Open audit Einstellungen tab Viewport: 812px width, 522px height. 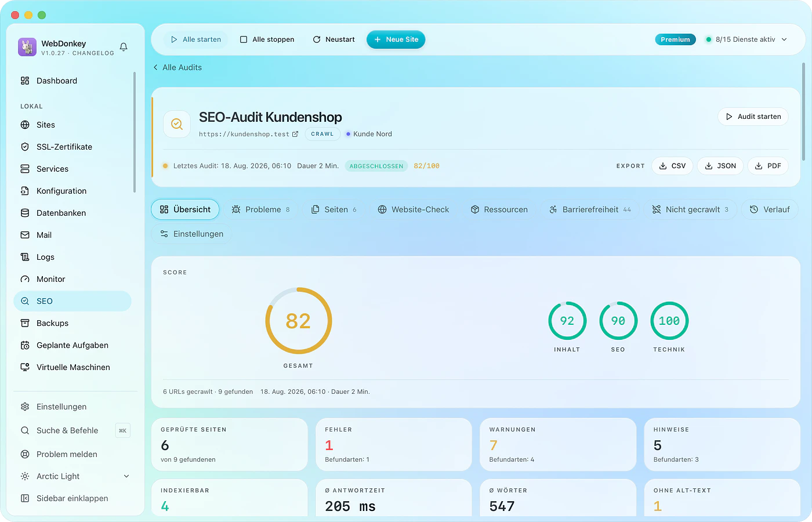191,234
